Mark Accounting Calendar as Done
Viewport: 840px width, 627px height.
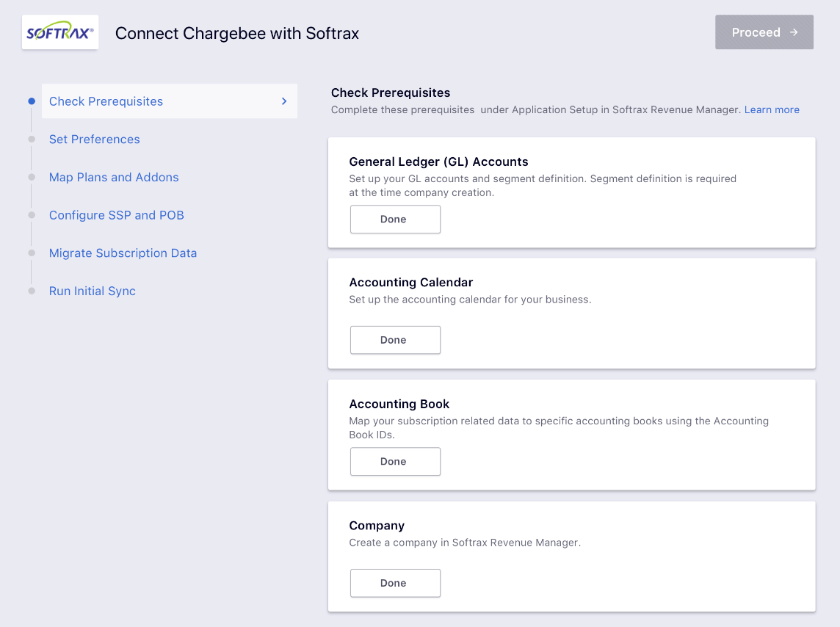coord(395,340)
